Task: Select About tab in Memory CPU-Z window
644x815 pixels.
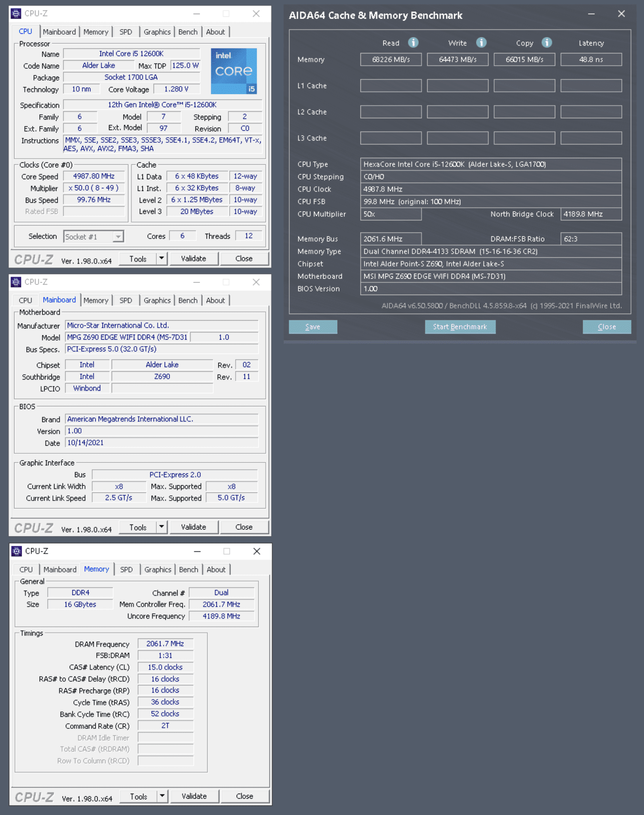Action: tap(216, 570)
